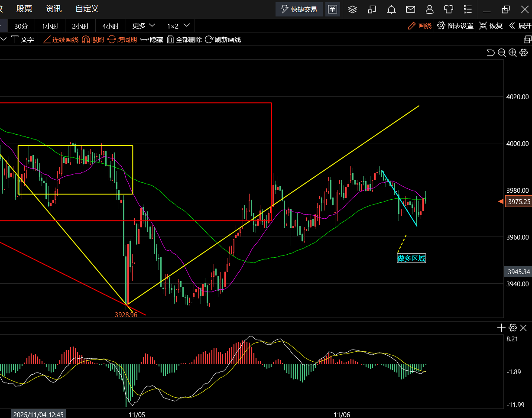Screen dimensions: 532x418
Task: Open the 1×2 layout dropdown
Action: pos(178,26)
